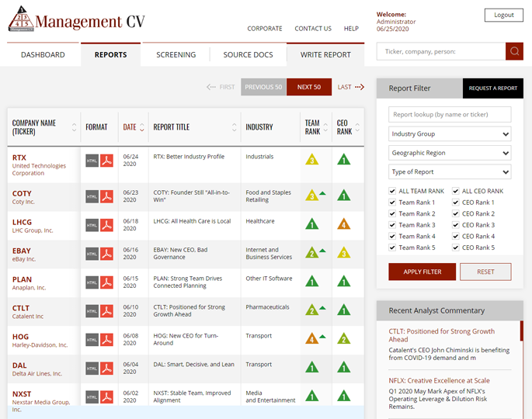Focus the ticker, company, person search field

441,51
